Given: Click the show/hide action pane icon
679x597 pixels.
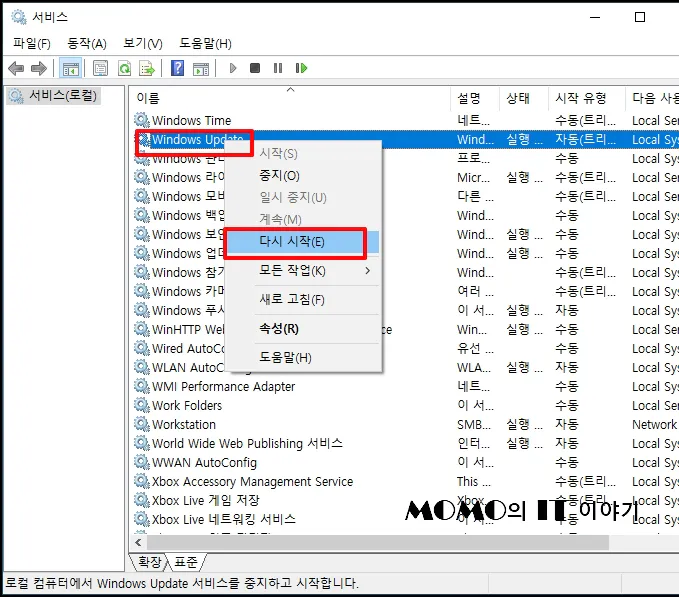Looking at the screenshot, I should (x=201, y=68).
